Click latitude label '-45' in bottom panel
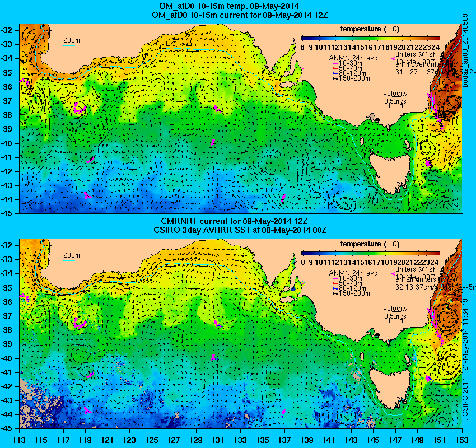This screenshot has width=476, height=448. [7, 428]
